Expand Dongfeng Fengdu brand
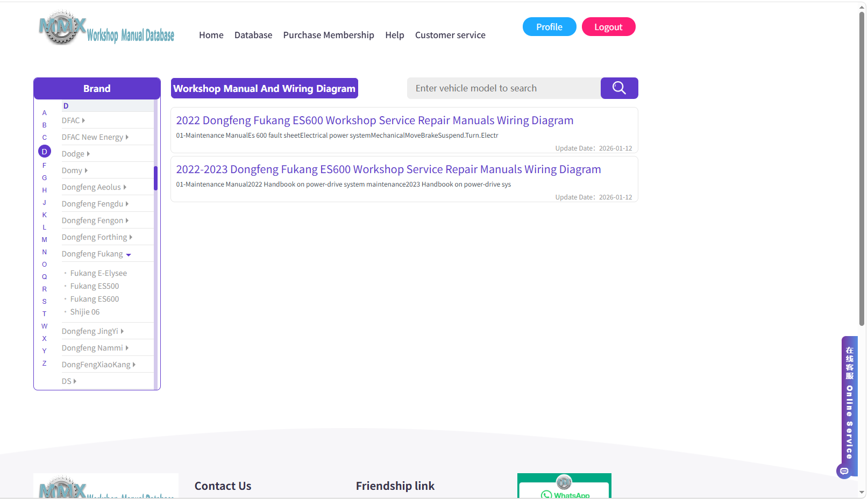The height and width of the screenshot is (499, 868). [95, 204]
